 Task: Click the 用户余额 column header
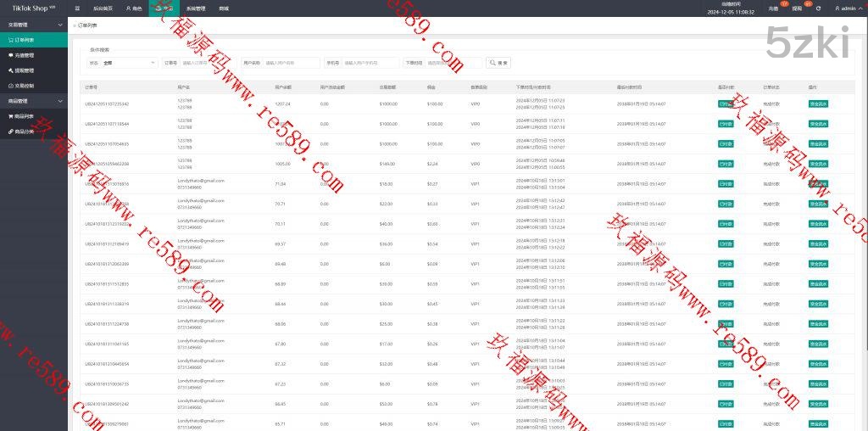[x=283, y=87]
